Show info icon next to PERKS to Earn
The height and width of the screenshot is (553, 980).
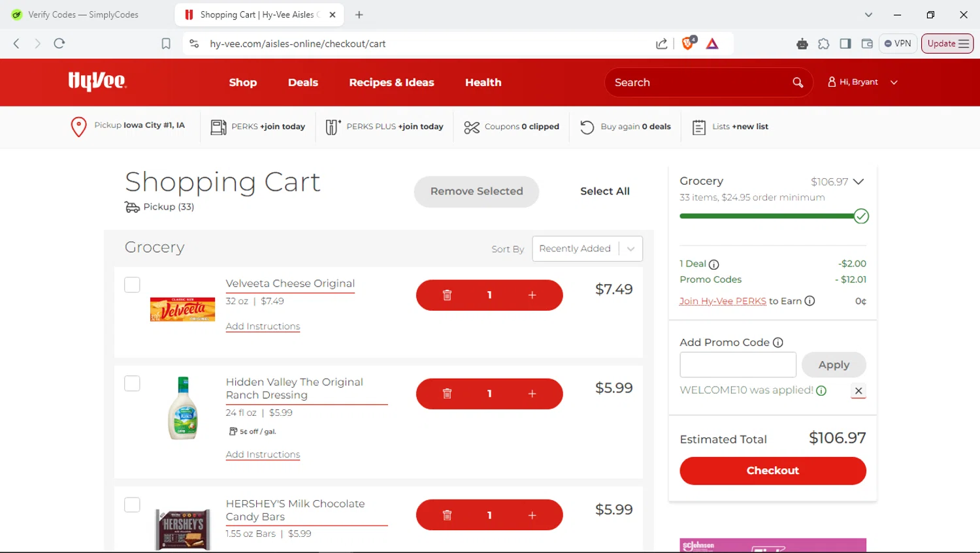[809, 301]
